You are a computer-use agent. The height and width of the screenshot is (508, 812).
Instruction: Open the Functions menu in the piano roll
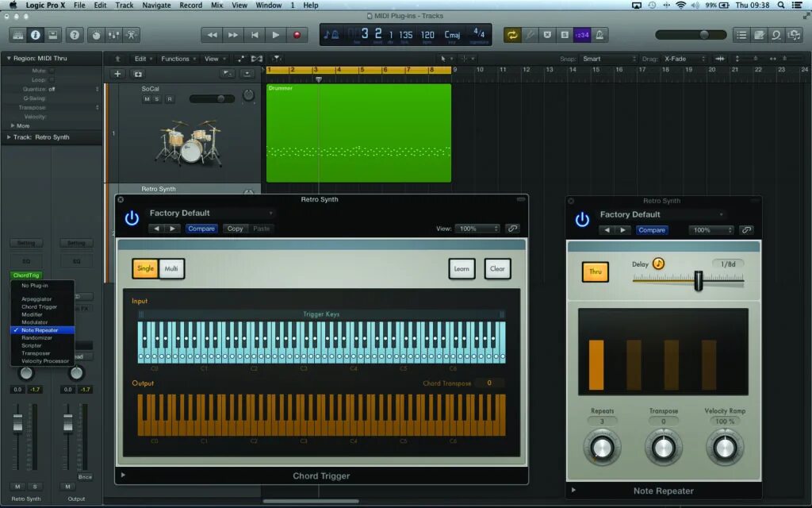(176, 58)
